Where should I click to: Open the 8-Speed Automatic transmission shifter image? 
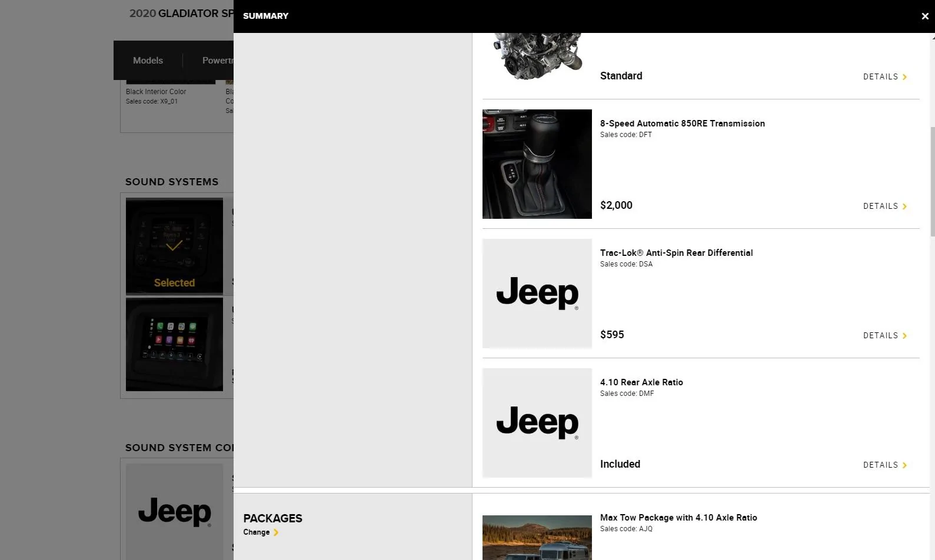[537, 164]
